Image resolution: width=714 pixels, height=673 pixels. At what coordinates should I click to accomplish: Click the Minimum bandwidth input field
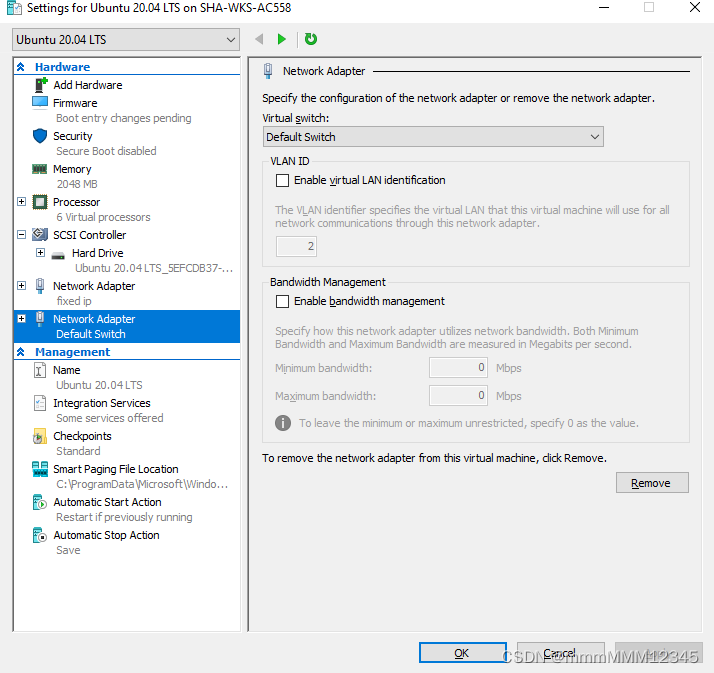pos(458,367)
